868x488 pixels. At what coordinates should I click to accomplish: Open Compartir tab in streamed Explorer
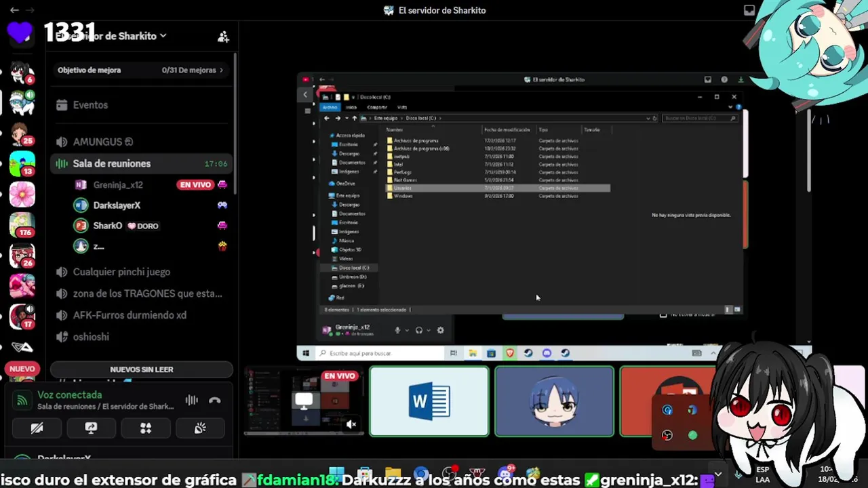377,107
